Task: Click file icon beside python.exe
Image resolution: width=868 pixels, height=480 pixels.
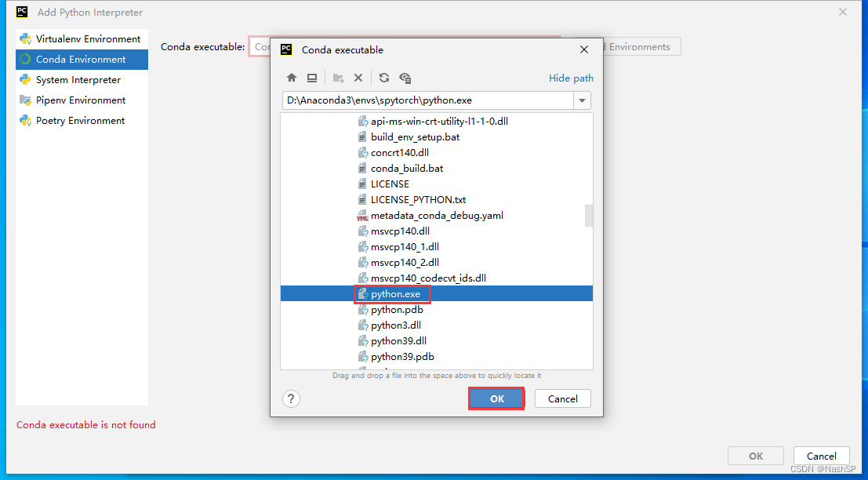Action: tap(362, 294)
